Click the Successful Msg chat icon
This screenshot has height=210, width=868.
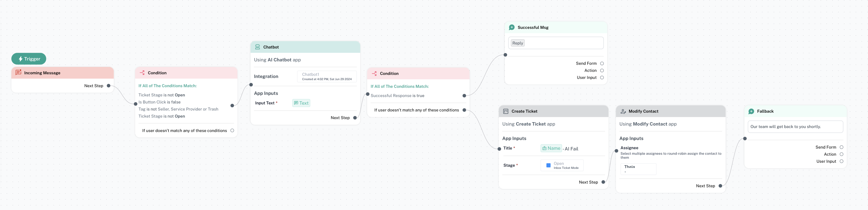511,27
